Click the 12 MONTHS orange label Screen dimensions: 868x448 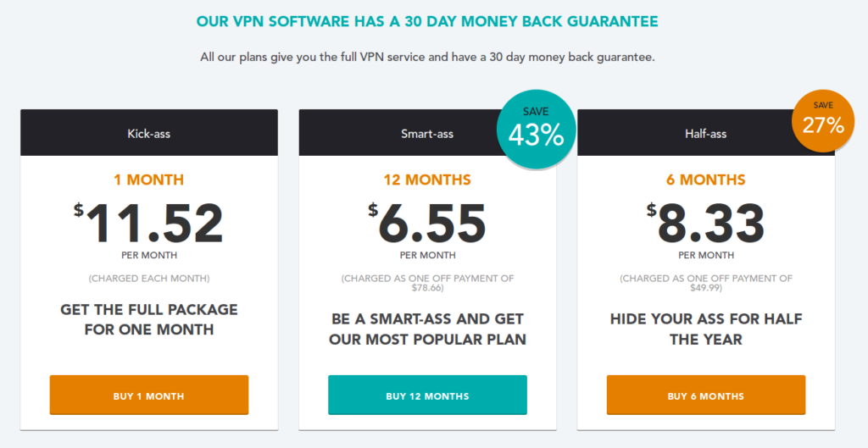pos(427,180)
